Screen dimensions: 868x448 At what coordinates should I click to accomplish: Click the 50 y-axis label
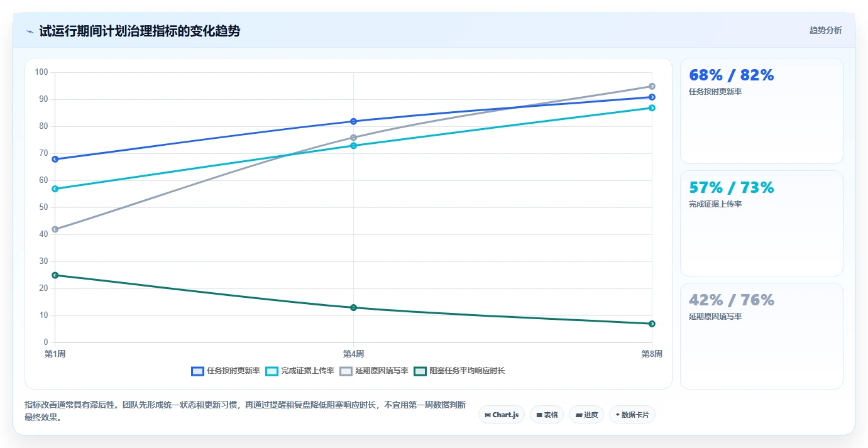point(44,207)
